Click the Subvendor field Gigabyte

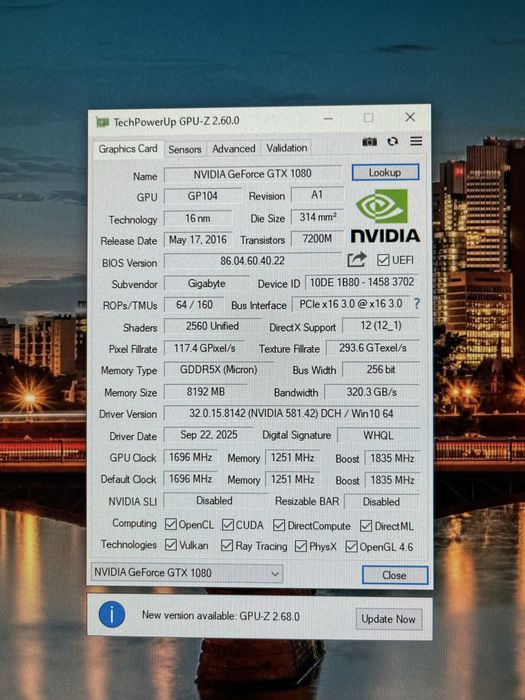pyautogui.click(x=207, y=283)
